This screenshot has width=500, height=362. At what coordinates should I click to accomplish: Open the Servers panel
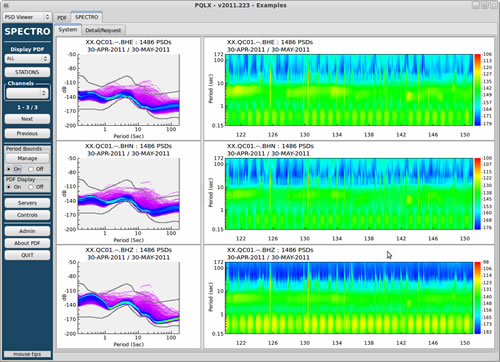coord(27,203)
